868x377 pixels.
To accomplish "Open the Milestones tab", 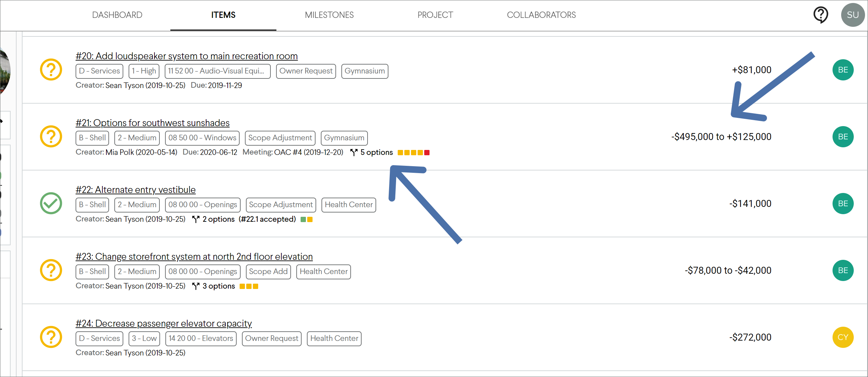I will (x=329, y=15).
